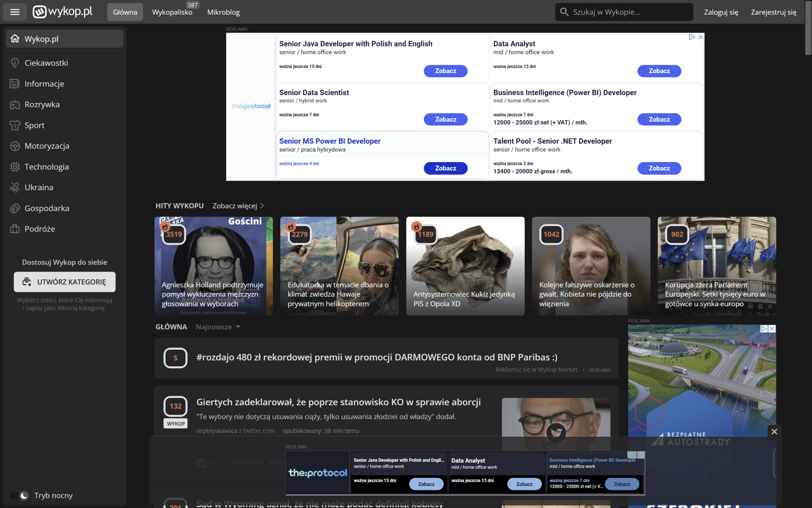
Task: Open Motoryzacja category in sidebar
Action: [x=47, y=146]
